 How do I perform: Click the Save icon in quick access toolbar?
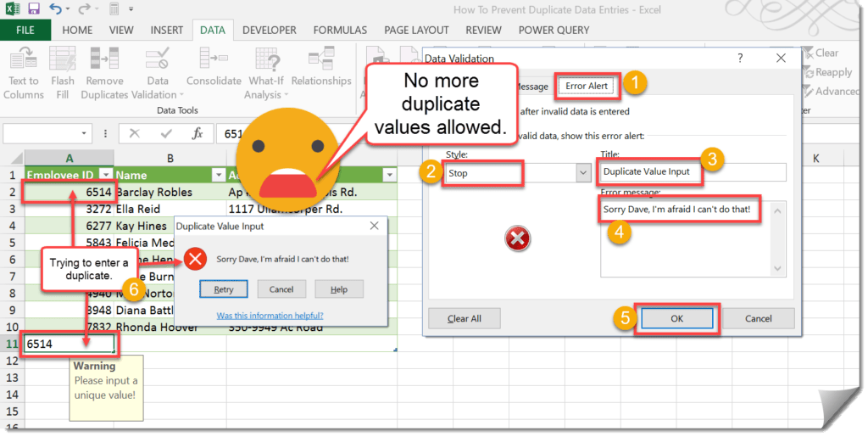pos(34,8)
